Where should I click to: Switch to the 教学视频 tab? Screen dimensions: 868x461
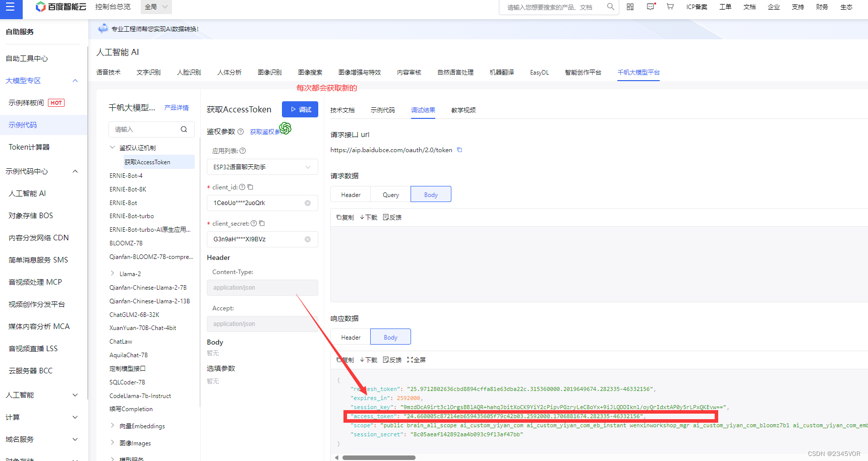464,110
